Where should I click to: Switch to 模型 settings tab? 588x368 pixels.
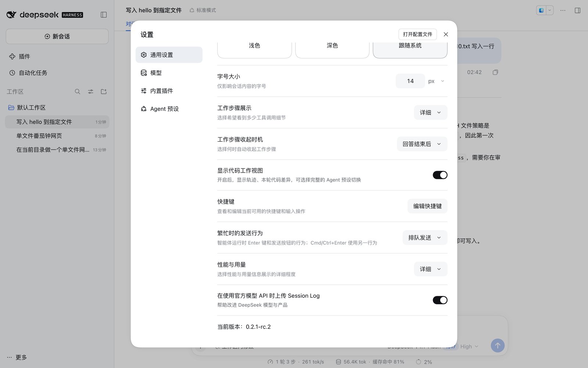pos(169,73)
